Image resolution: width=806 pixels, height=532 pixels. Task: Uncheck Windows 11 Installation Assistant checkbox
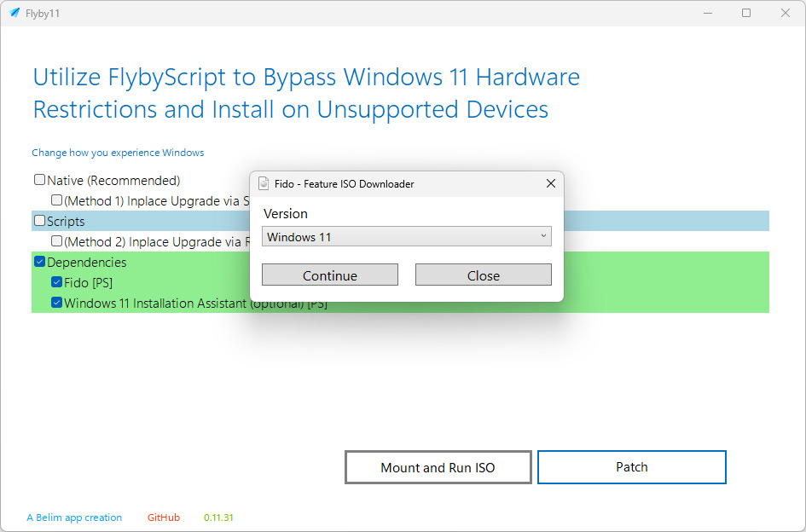pos(56,303)
